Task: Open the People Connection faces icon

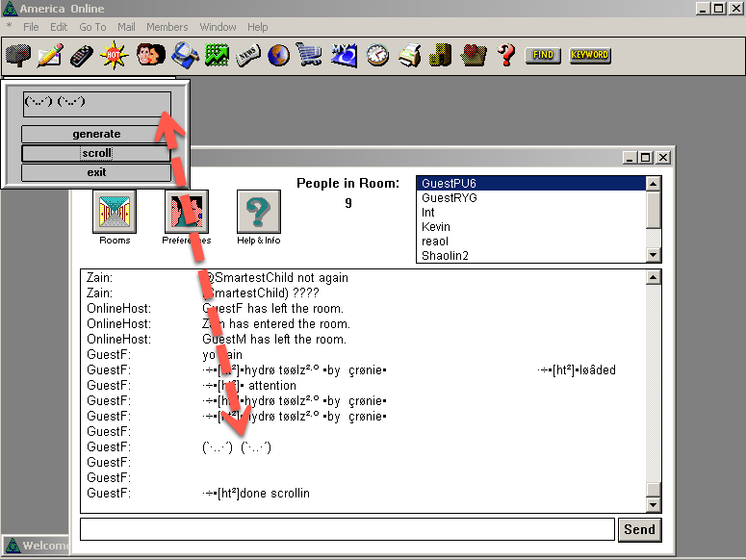Action: [151, 55]
